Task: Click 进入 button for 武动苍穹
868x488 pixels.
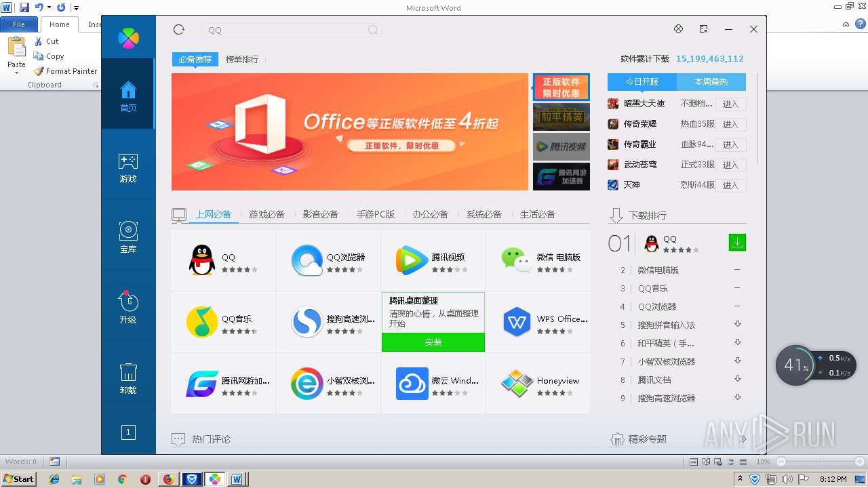Action: point(731,165)
